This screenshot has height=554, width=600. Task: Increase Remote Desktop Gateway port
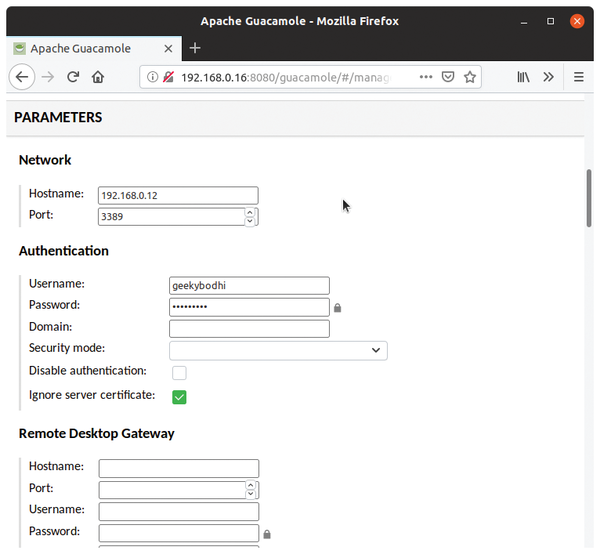(251, 485)
